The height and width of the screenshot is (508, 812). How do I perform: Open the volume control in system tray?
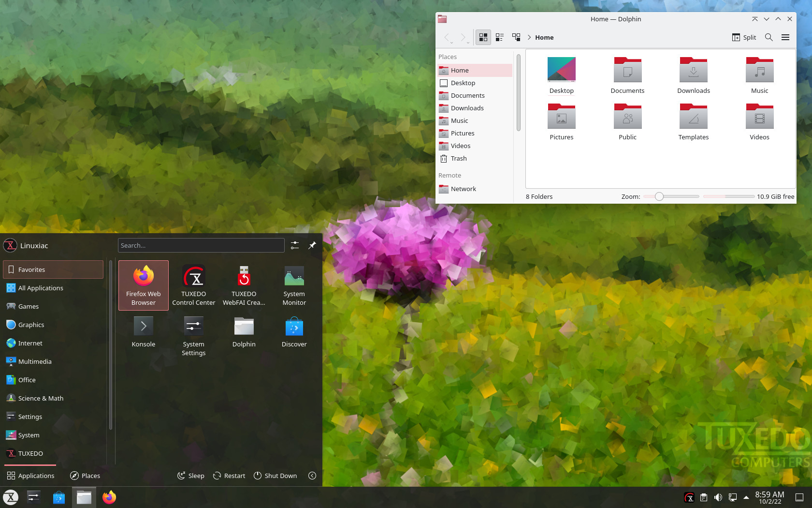click(718, 497)
